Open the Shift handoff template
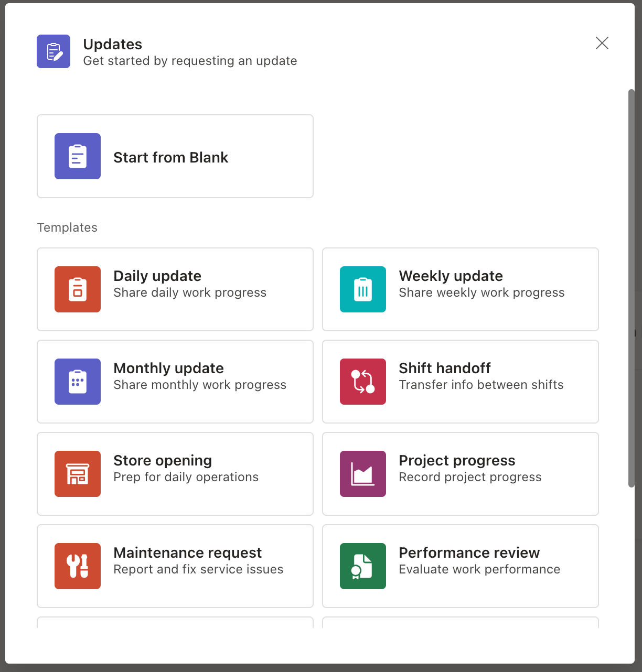Screen dimensions: 642x672 click(461, 382)
